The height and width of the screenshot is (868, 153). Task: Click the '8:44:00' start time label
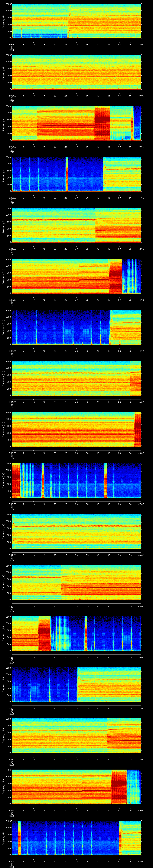click(x=12, y=402)
